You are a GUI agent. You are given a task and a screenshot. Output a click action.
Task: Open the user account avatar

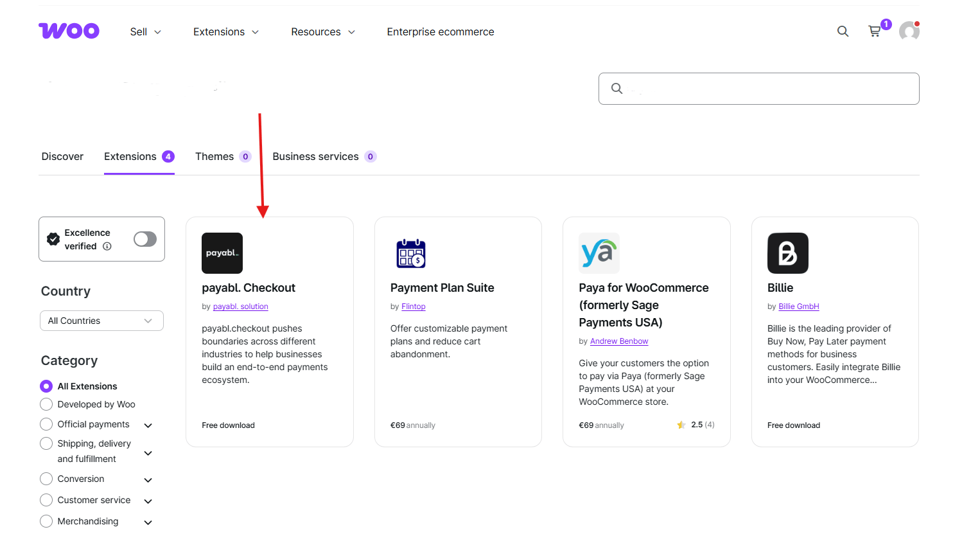tap(909, 31)
